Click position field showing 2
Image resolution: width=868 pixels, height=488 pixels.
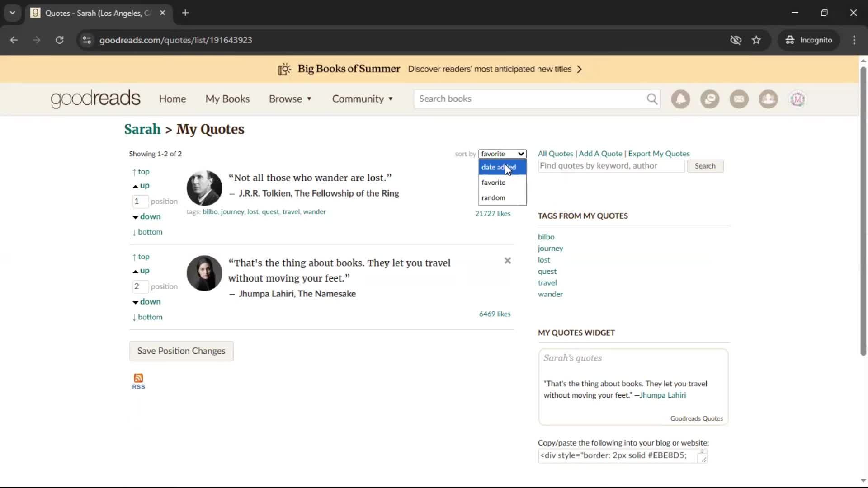[x=140, y=286]
